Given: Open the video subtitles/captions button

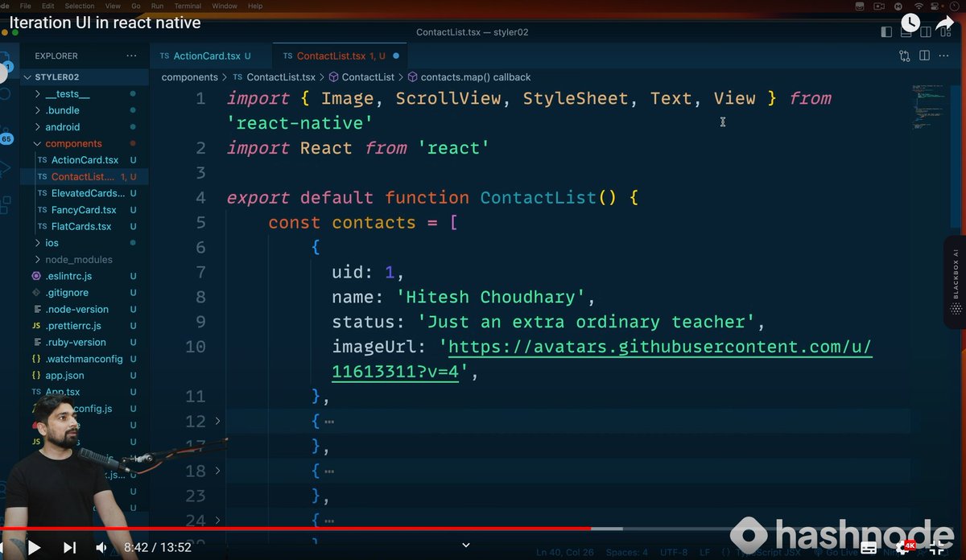Looking at the screenshot, I should 868,548.
